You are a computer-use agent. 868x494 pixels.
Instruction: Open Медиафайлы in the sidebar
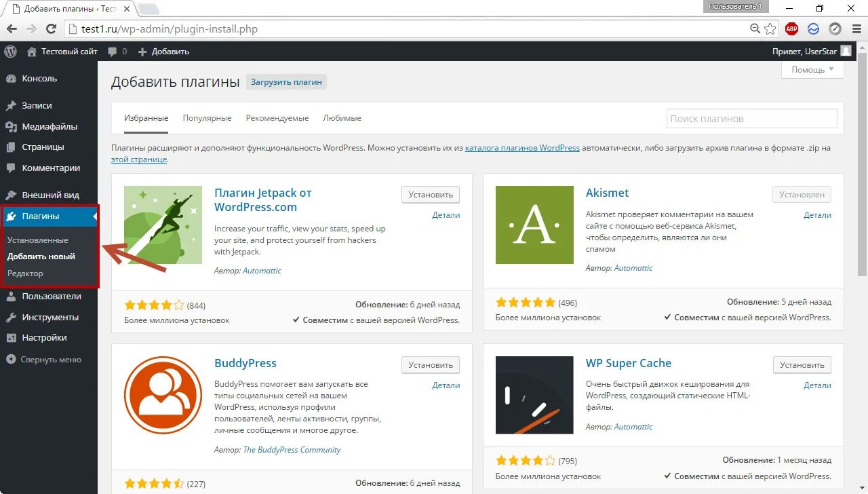(x=49, y=126)
